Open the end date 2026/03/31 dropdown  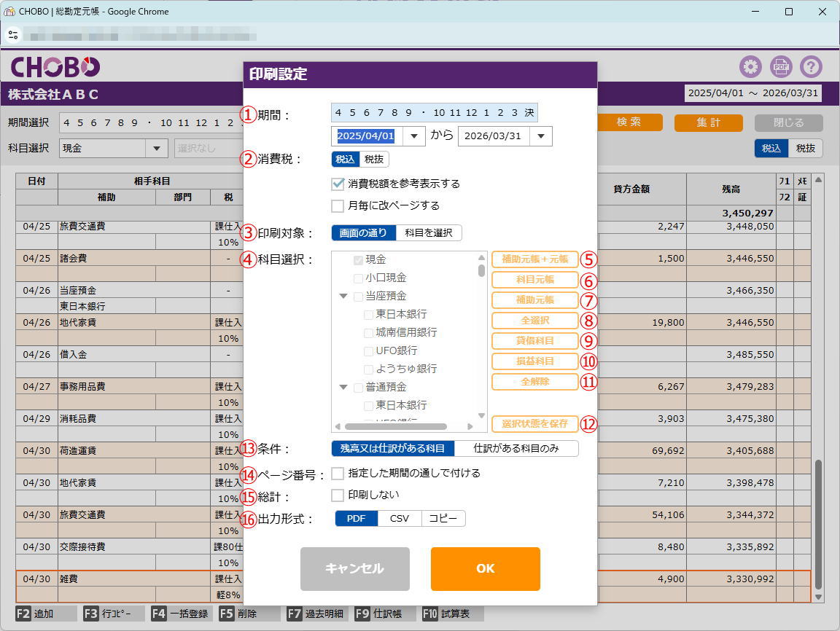coord(541,136)
